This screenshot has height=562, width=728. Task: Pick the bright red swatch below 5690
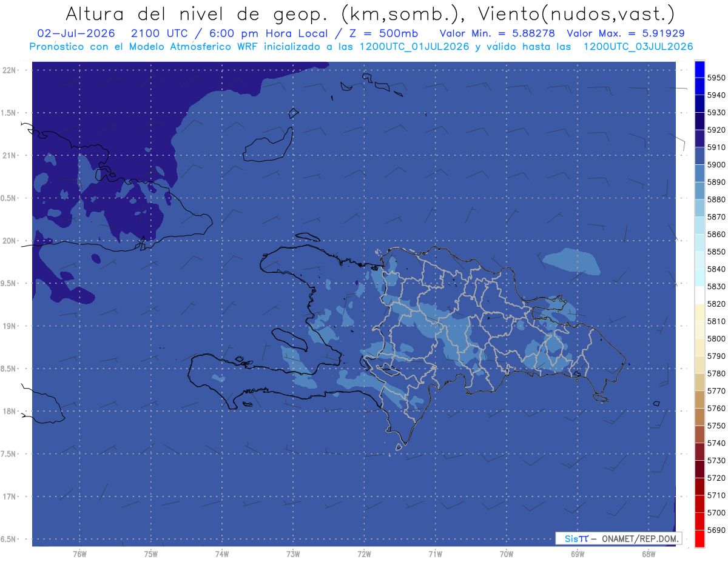(699, 538)
